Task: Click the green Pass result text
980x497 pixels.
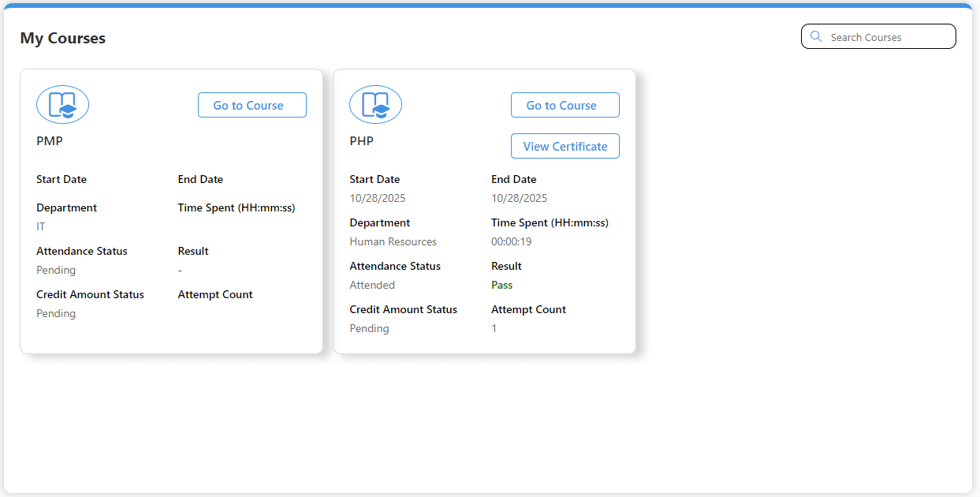Action: (501, 285)
